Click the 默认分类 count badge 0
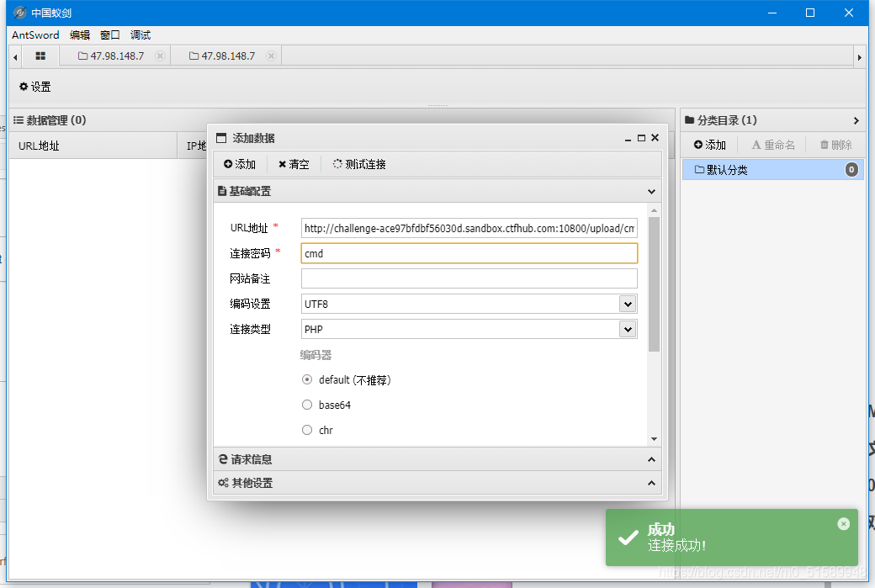The image size is (875, 588). click(x=851, y=170)
